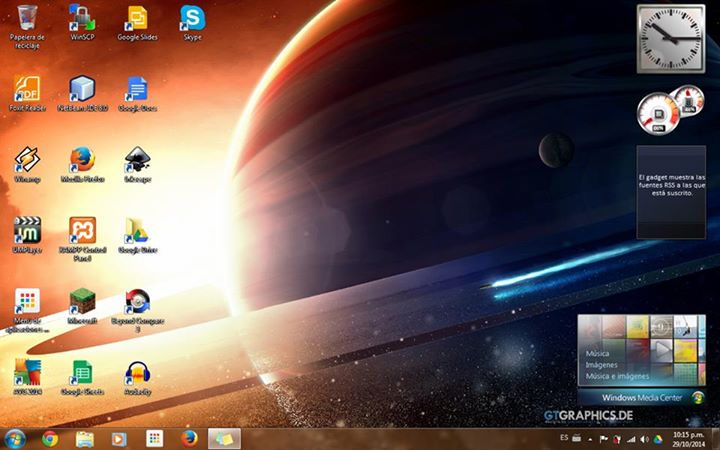This screenshot has width=720, height=450.
Task: Launch Audacity from the desktop
Action: click(137, 374)
